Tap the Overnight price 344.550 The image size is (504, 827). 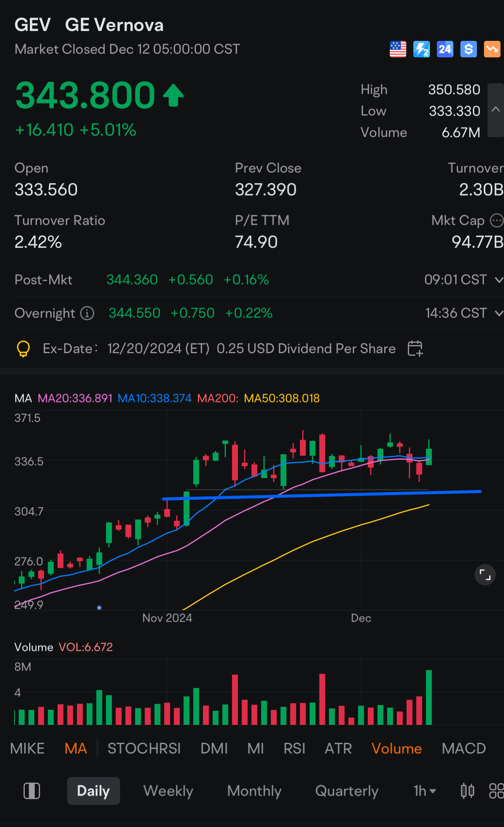[x=135, y=313]
